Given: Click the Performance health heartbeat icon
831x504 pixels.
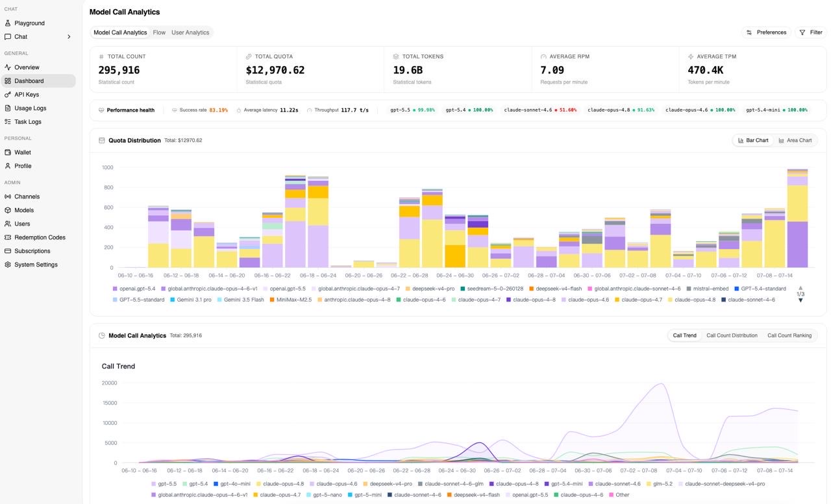Looking at the screenshot, I should click(101, 110).
